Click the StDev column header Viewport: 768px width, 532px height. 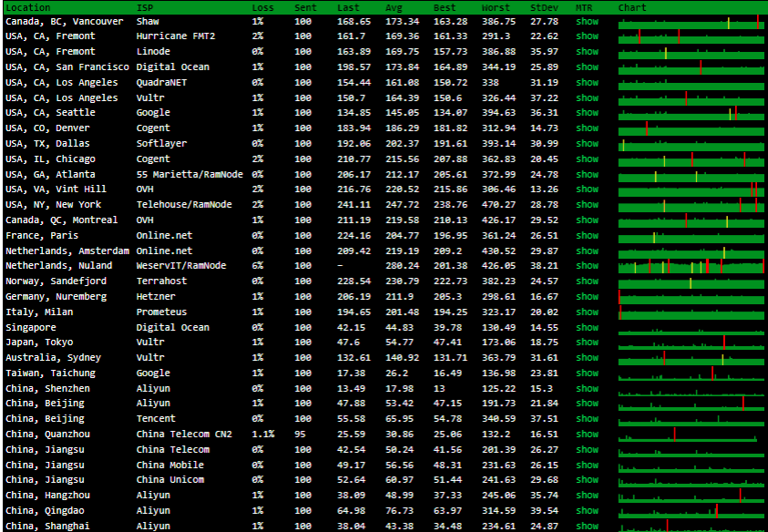pos(544,8)
